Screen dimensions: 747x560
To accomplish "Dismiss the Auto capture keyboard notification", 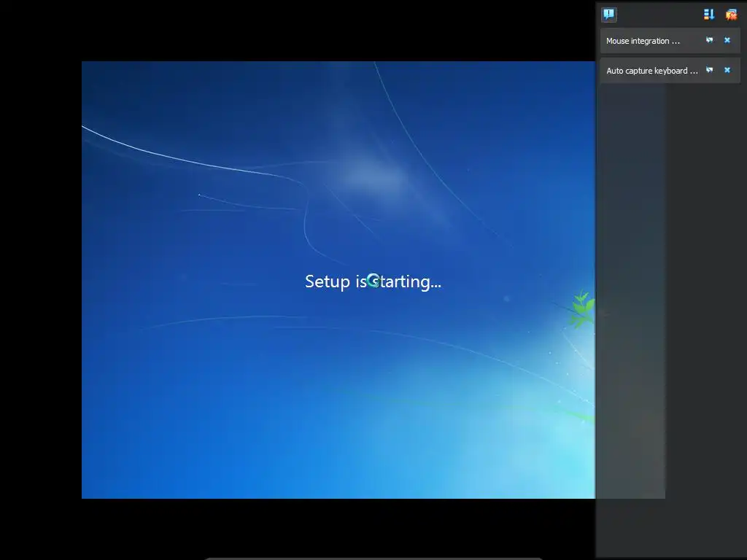I will point(727,71).
